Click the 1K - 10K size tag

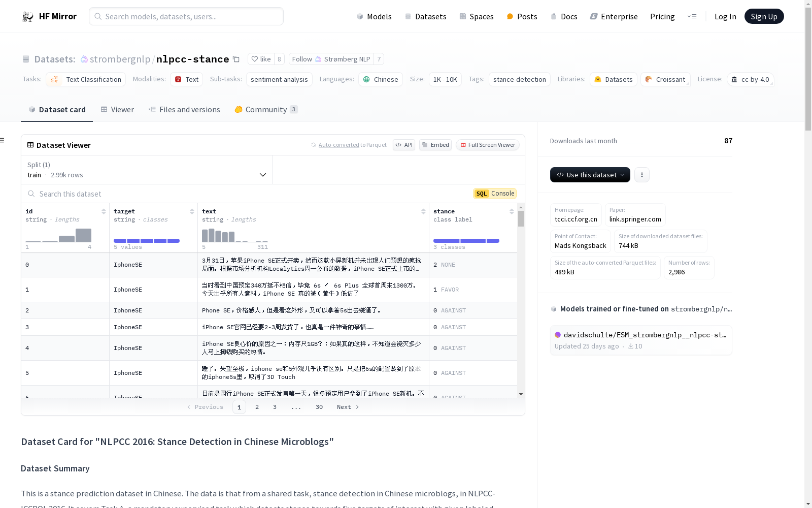click(445, 79)
